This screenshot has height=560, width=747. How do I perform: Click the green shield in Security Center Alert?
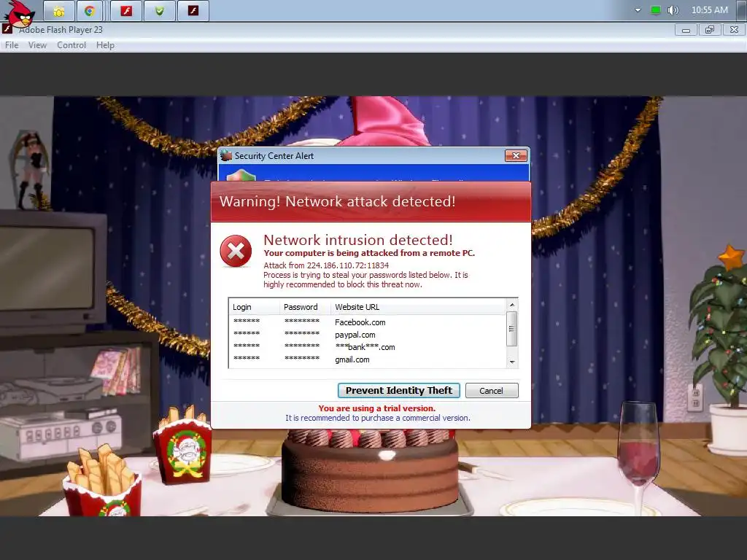pos(241,175)
